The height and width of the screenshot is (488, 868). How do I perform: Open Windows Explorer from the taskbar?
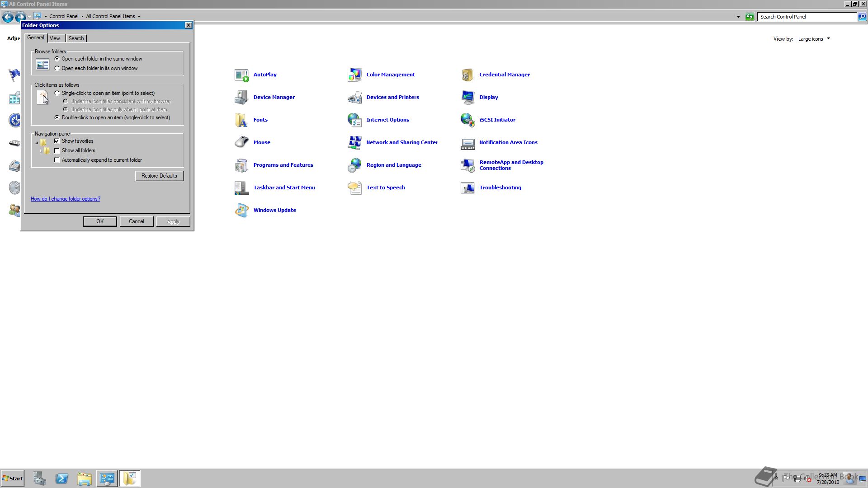[85, 479]
